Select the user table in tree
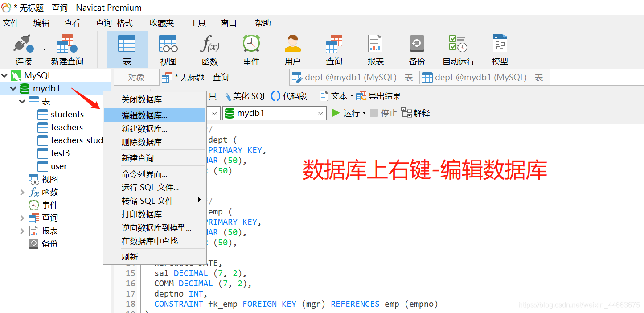644x313 pixels. pos(52,166)
